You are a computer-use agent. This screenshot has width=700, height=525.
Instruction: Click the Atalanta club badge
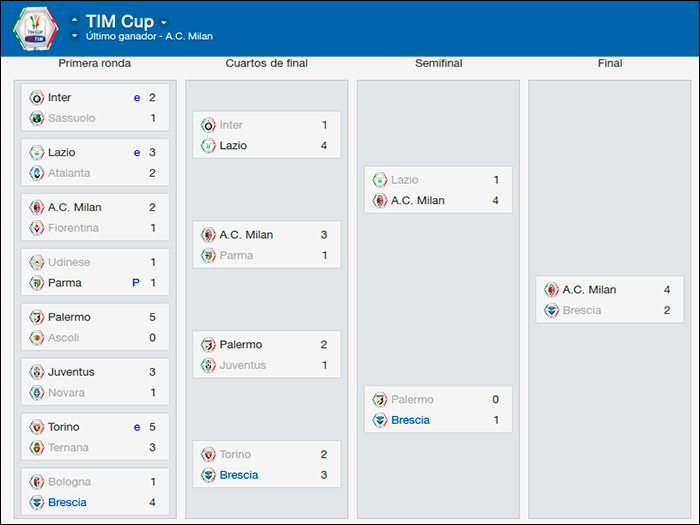37,173
